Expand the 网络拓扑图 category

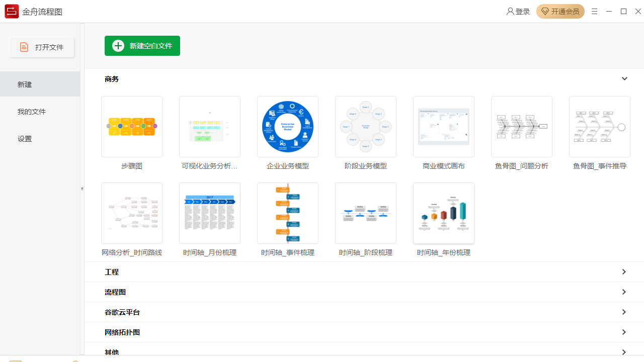(x=624, y=332)
